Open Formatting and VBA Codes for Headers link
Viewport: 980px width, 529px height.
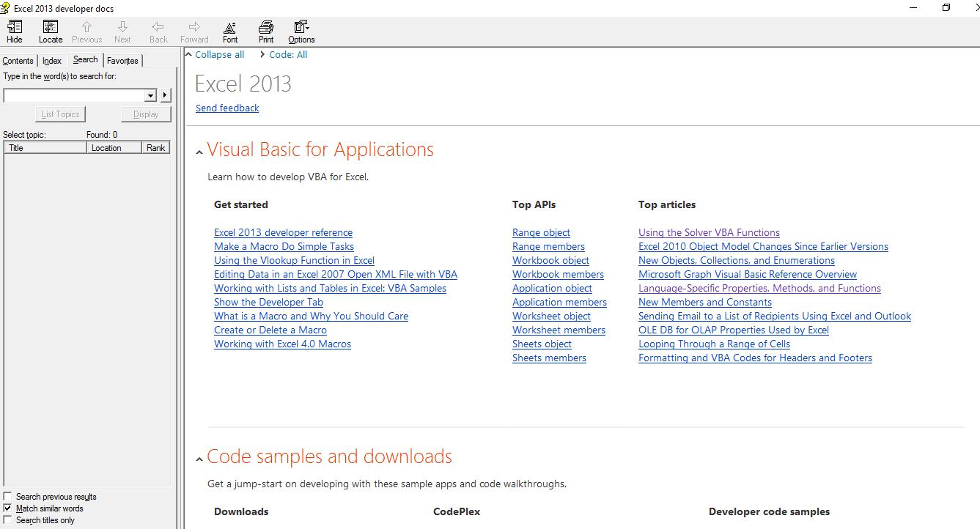pos(755,358)
